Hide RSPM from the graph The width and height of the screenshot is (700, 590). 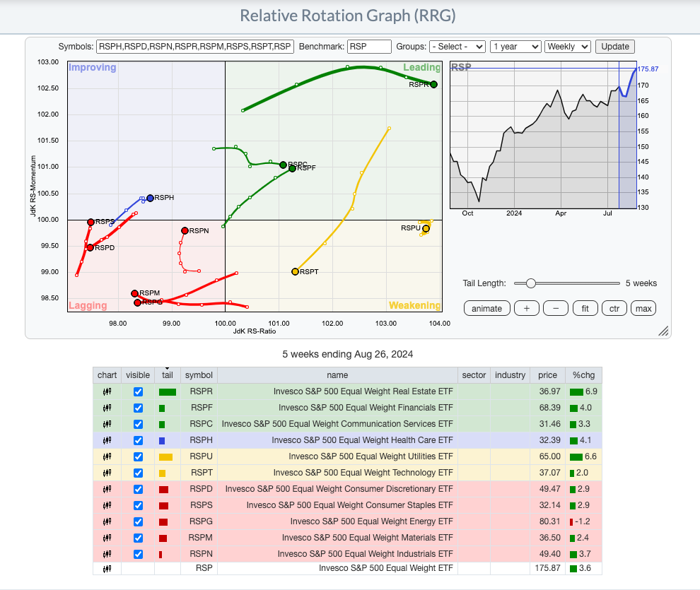coord(139,538)
